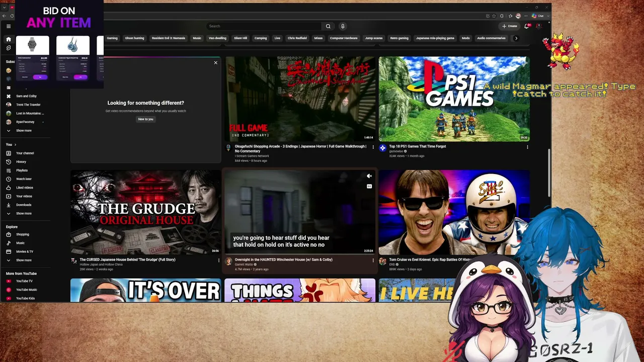
Task: Go to YouTube Home via sidebar icon
Action: (x=9, y=39)
